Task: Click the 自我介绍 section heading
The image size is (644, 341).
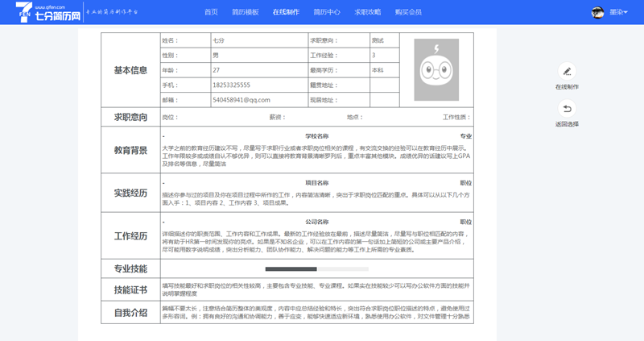Action: point(130,313)
